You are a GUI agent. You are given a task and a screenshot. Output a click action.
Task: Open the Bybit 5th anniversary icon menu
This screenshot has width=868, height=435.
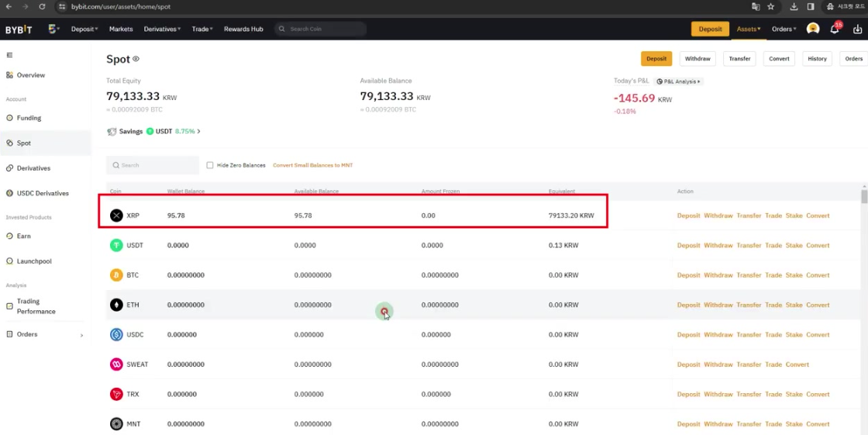click(x=53, y=29)
